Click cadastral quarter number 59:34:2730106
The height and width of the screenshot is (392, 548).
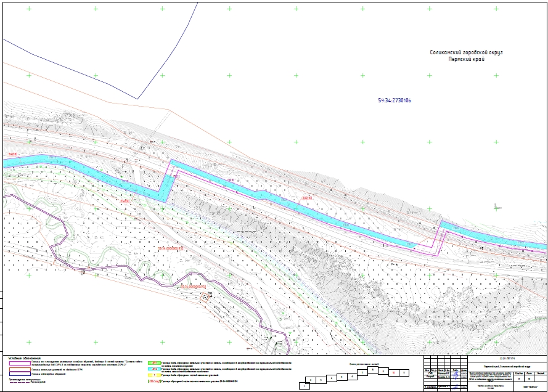click(x=395, y=100)
